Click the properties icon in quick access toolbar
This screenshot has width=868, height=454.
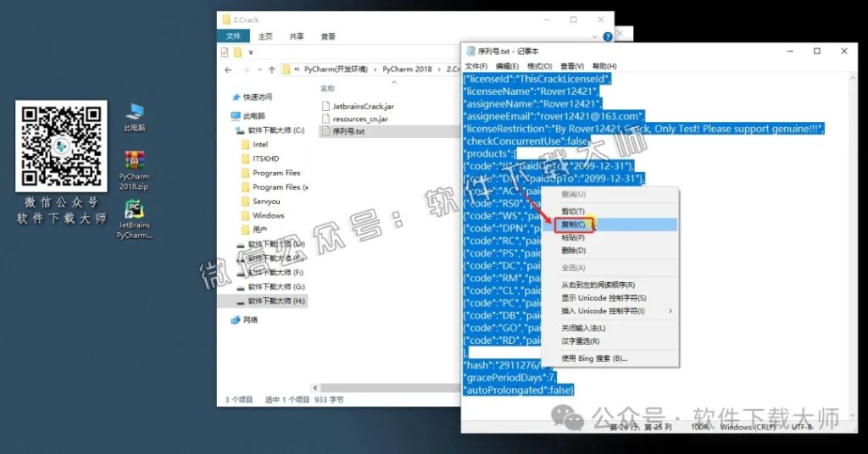pos(224,53)
